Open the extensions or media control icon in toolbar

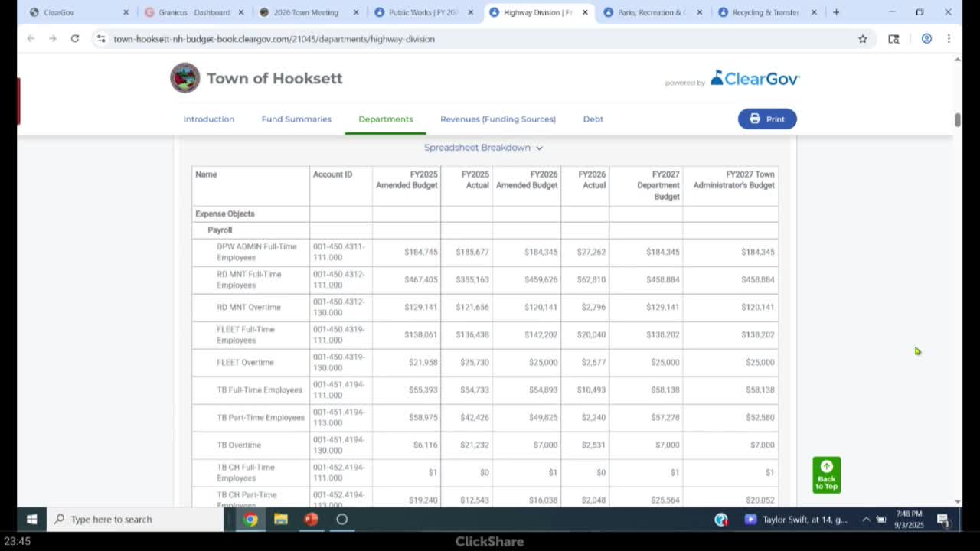click(x=893, y=38)
